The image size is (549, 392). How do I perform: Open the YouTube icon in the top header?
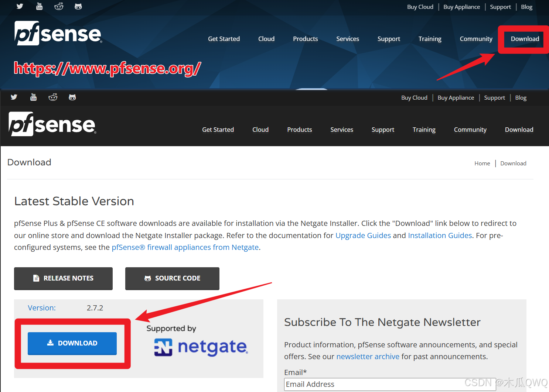pyautogui.click(x=40, y=6)
